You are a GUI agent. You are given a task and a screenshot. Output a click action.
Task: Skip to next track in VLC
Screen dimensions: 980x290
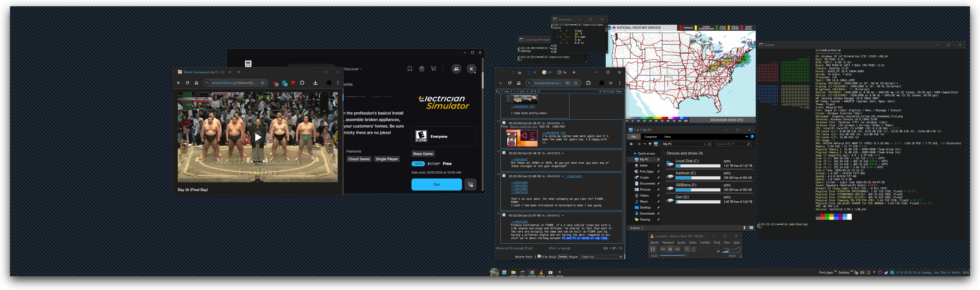tap(677, 249)
